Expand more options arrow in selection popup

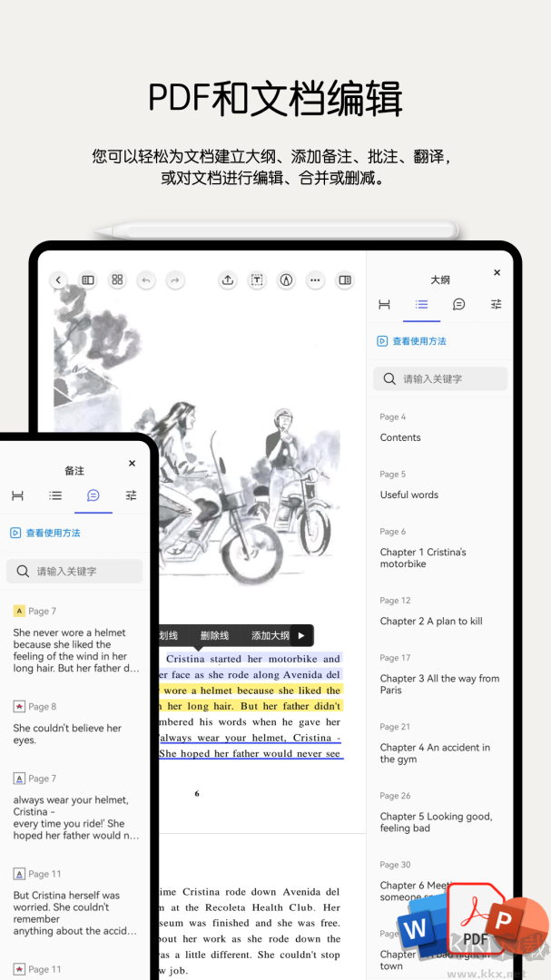coord(302,635)
